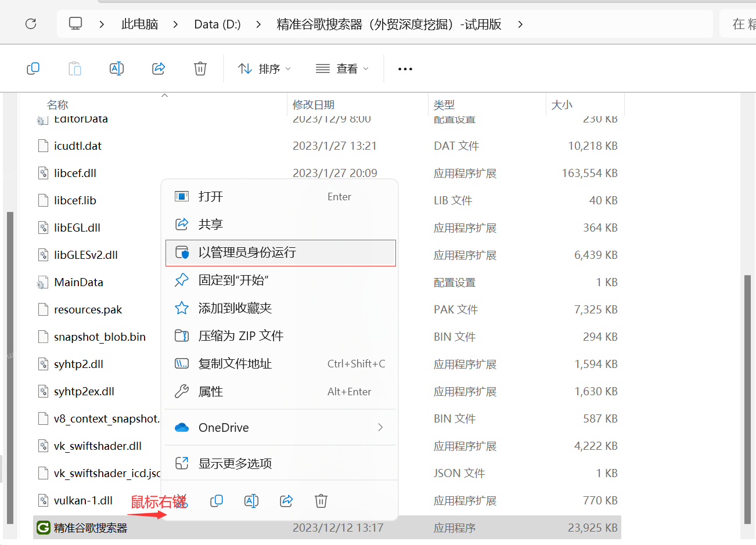Choose 以管理员身份运行 in the context menu

[x=280, y=252]
